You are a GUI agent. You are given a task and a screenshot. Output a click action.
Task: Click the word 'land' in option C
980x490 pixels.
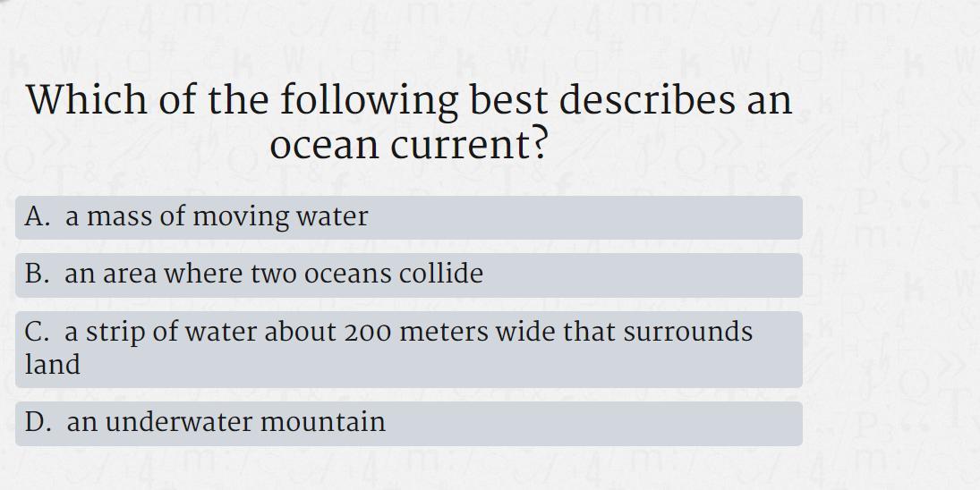click(53, 364)
